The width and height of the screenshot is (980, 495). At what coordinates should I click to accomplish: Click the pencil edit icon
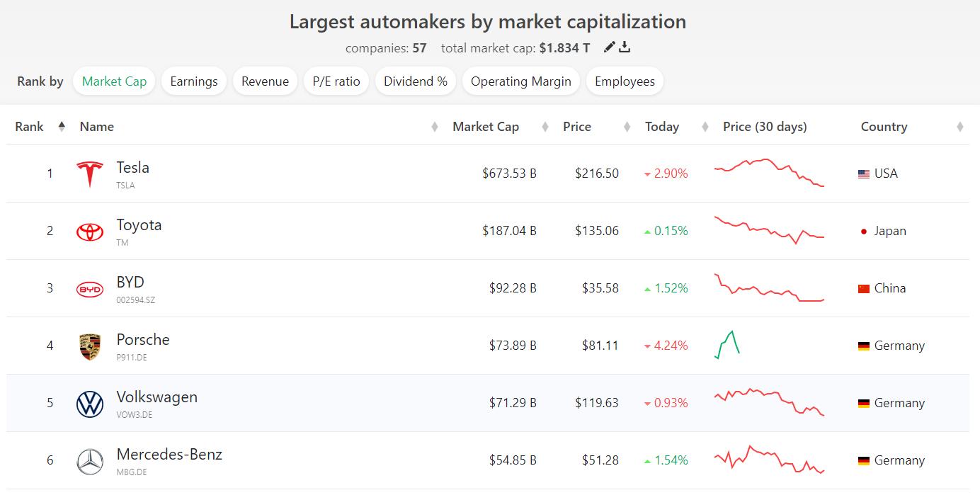(609, 47)
